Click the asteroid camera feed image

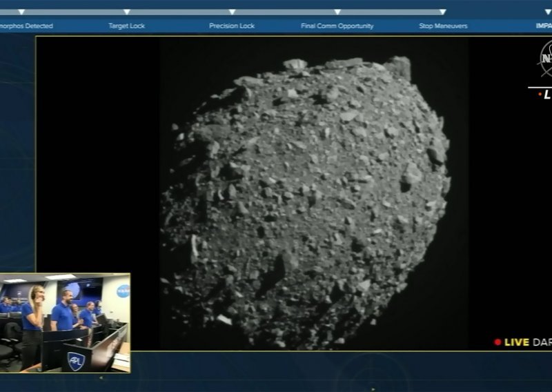tap(314, 193)
